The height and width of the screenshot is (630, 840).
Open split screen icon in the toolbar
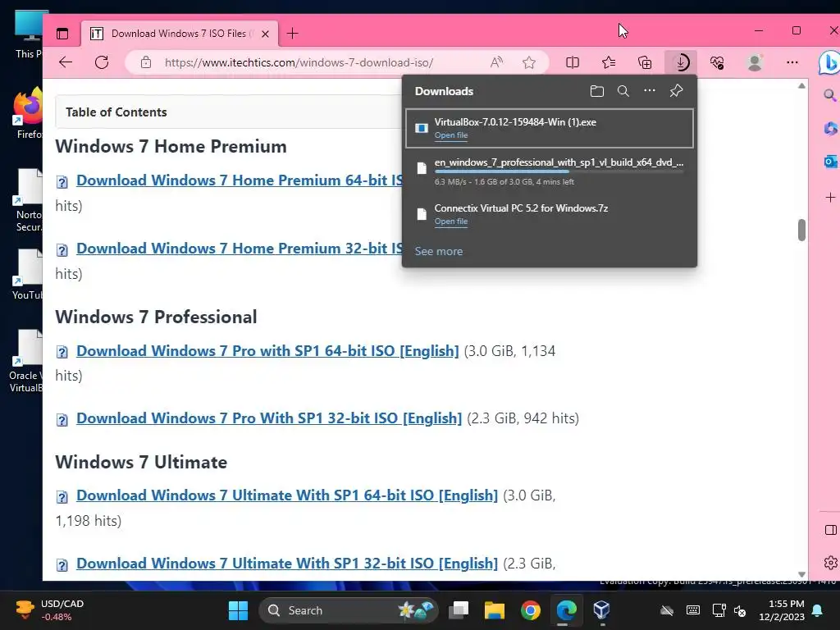coord(573,62)
